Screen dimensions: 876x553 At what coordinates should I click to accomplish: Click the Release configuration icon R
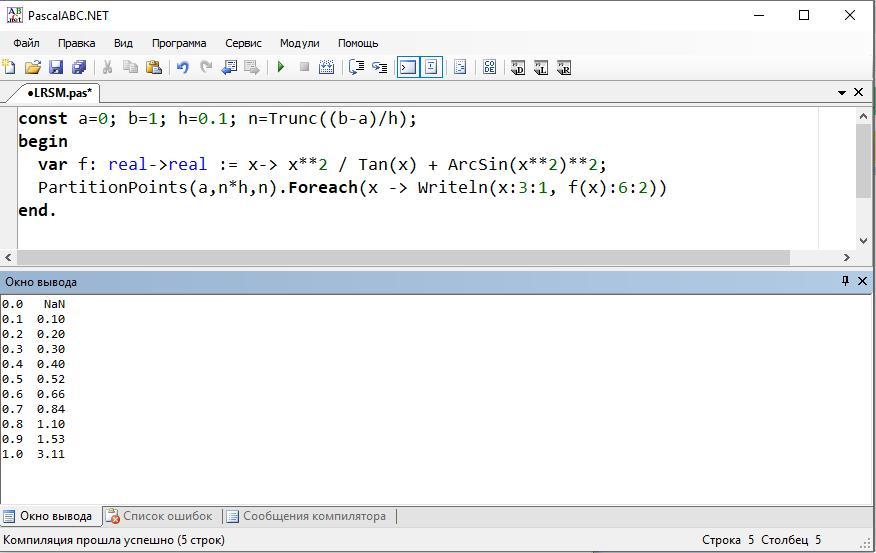(564, 68)
